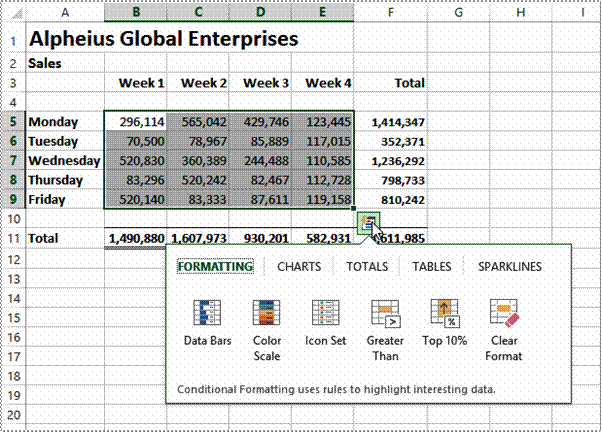The width and height of the screenshot is (602, 432).
Task: Select cell with value 565,042
Action: [x=198, y=122]
